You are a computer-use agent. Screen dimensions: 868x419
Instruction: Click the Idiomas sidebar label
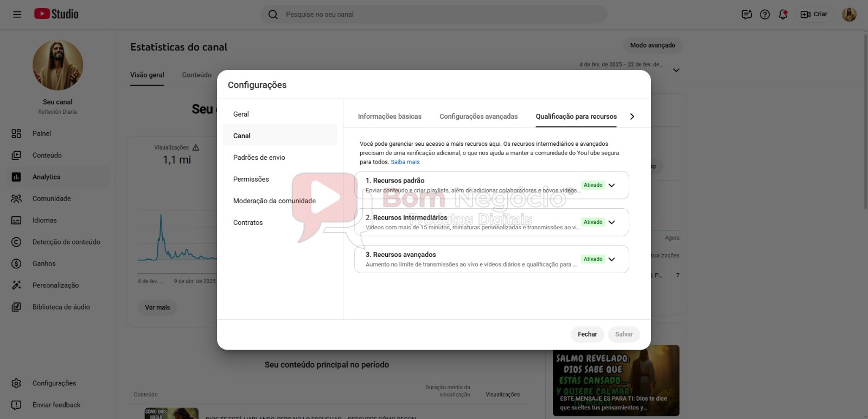[44, 220]
